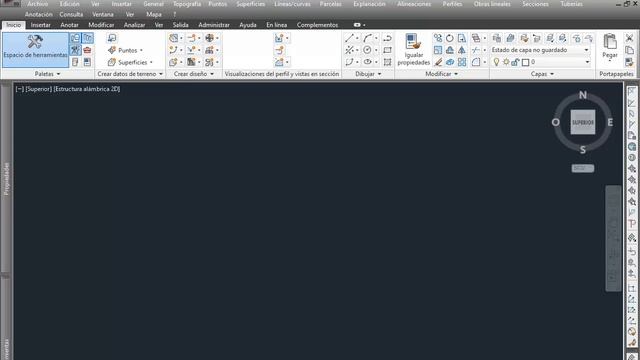This screenshot has width=640, height=360.
Task: Click the [Estructura alámbrica 2D] visual style control
Action: (x=87, y=89)
